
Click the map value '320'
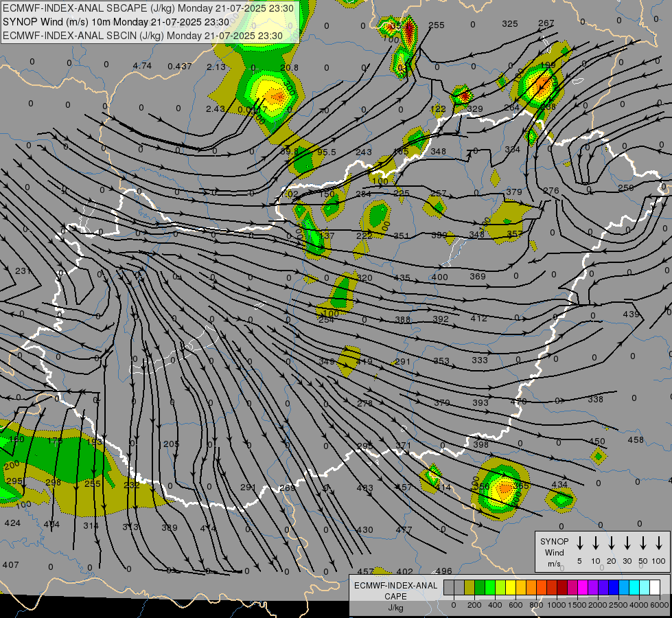(x=364, y=277)
